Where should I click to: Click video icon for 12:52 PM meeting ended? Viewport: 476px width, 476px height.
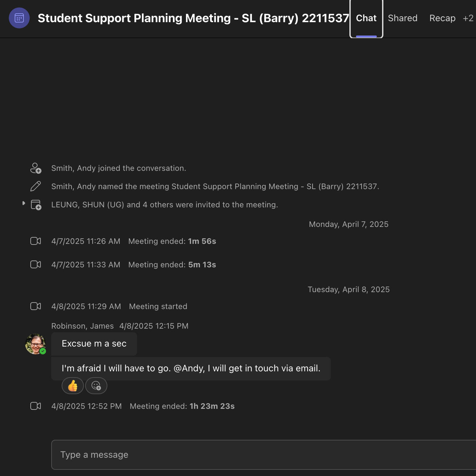(x=36, y=406)
